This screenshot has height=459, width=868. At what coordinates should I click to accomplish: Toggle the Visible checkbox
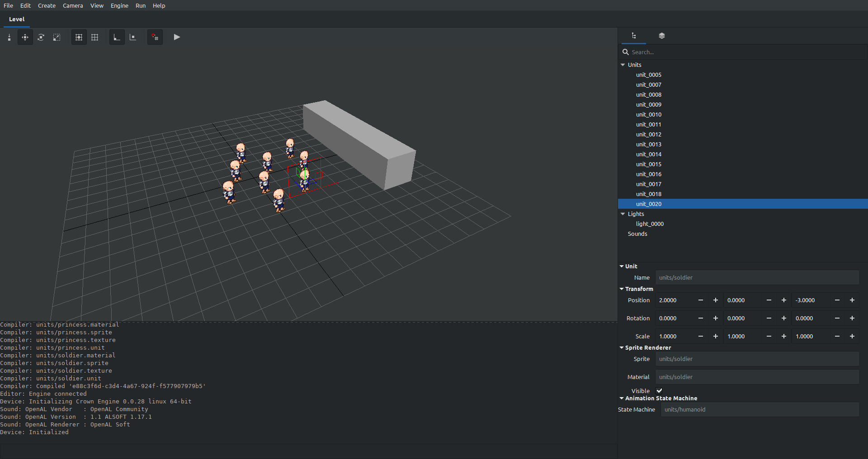pos(659,391)
